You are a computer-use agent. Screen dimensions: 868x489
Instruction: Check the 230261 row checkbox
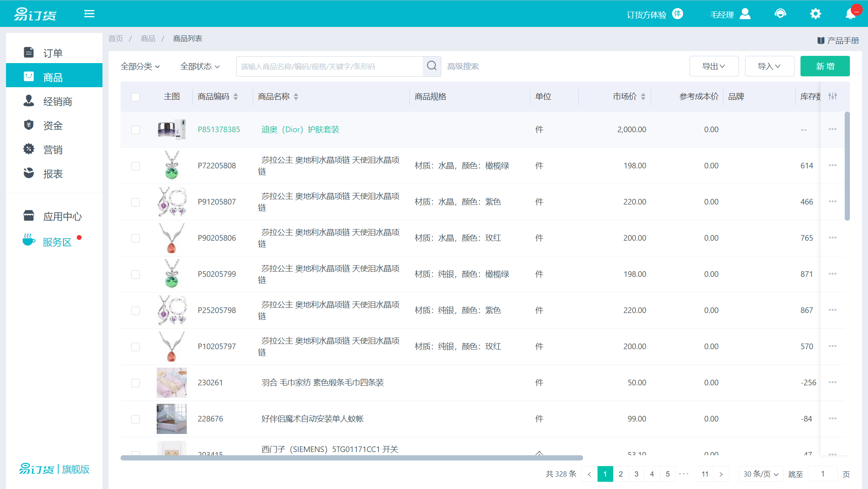(x=136, y=383)
